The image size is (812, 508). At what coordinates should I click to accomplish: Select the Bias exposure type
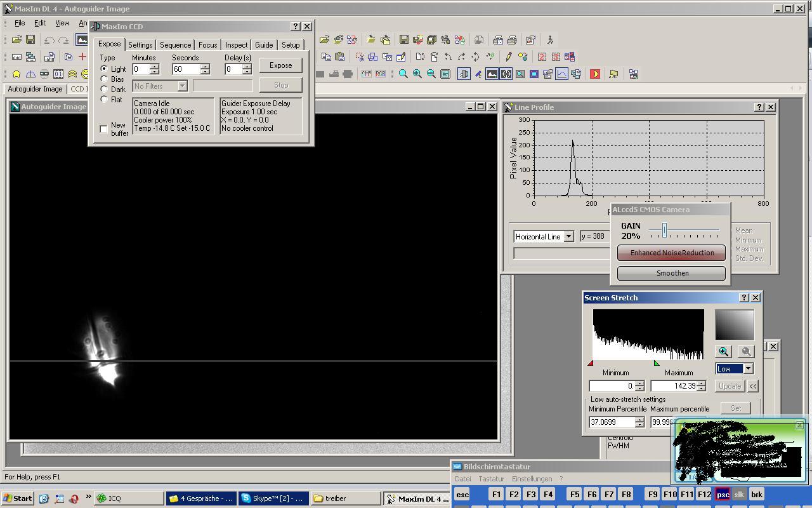[x=104, y=79]
